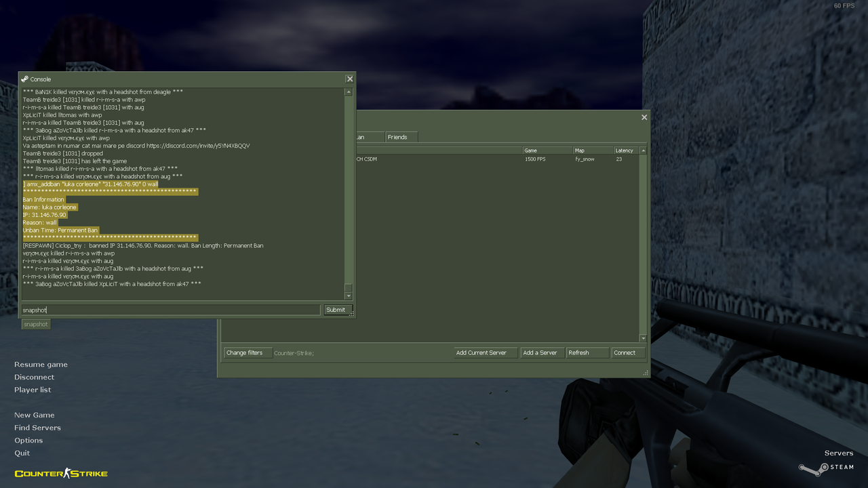Click the 1500 FPS game cell

pyautogui.click(x=535, y=159)
